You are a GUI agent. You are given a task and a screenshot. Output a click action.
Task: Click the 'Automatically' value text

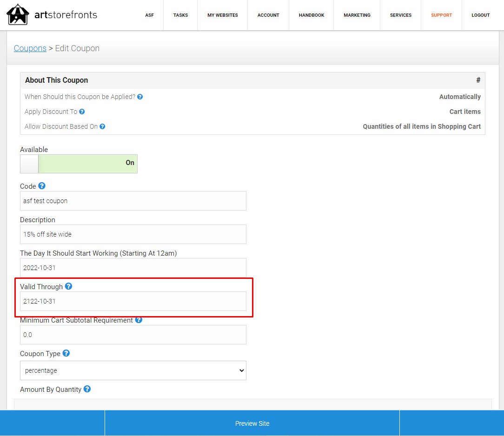point(460,97)
